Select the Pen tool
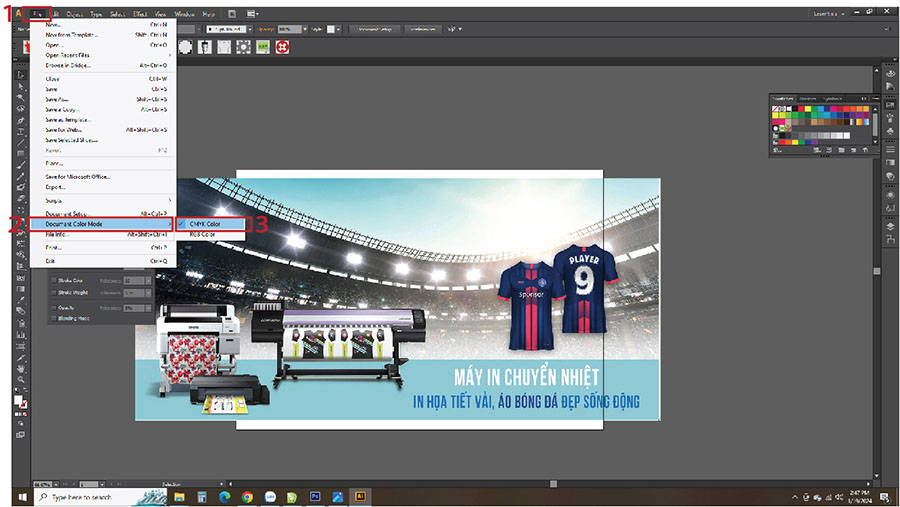Viewport: 900px width, 507px height. pyautogui.click(x=21, y=120)
